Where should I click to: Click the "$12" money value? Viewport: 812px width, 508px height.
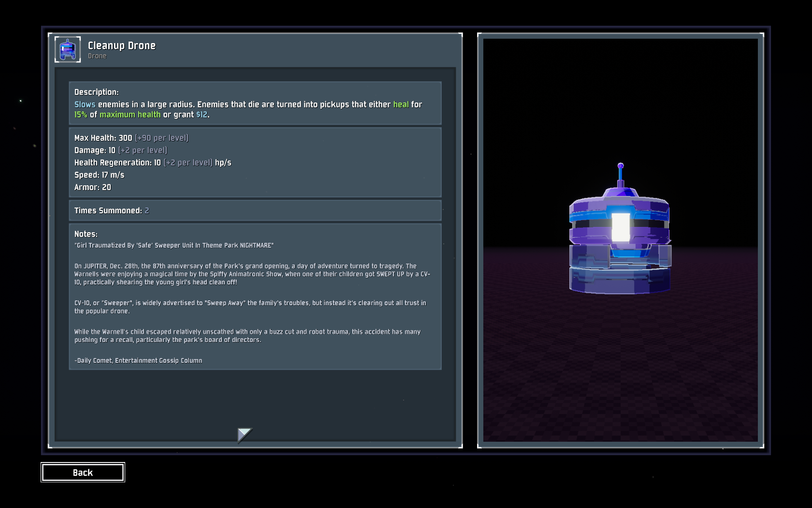click(x=202, y=115)
